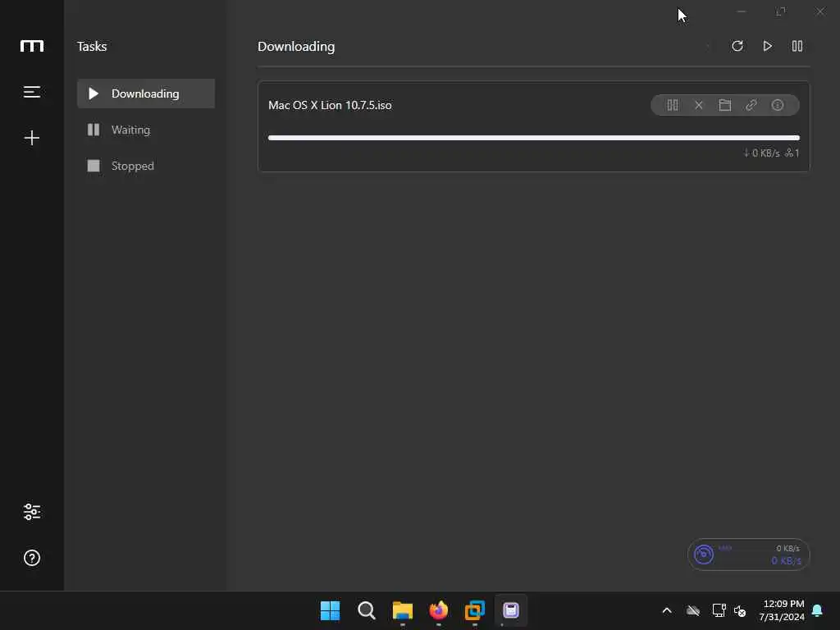The height and width of the screenshot is (630, 840).
Task: Open the OneDrive tray icon
Action: click(692, 610)
